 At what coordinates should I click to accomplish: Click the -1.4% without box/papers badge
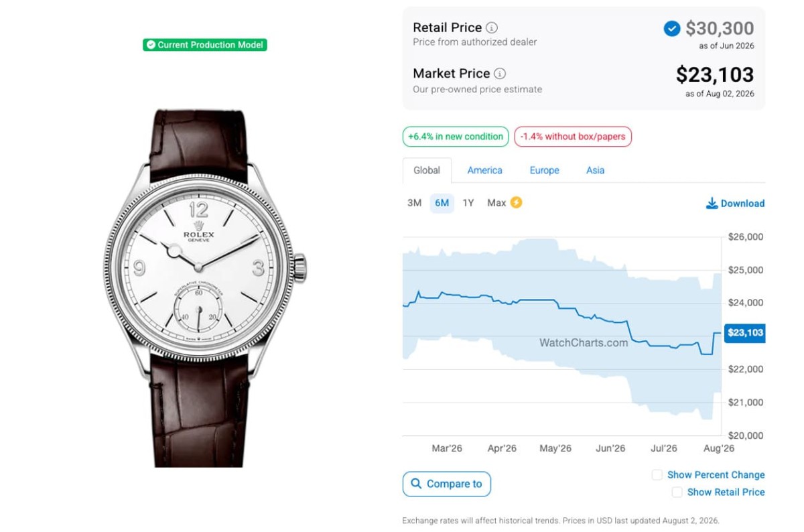click(573, 137)
